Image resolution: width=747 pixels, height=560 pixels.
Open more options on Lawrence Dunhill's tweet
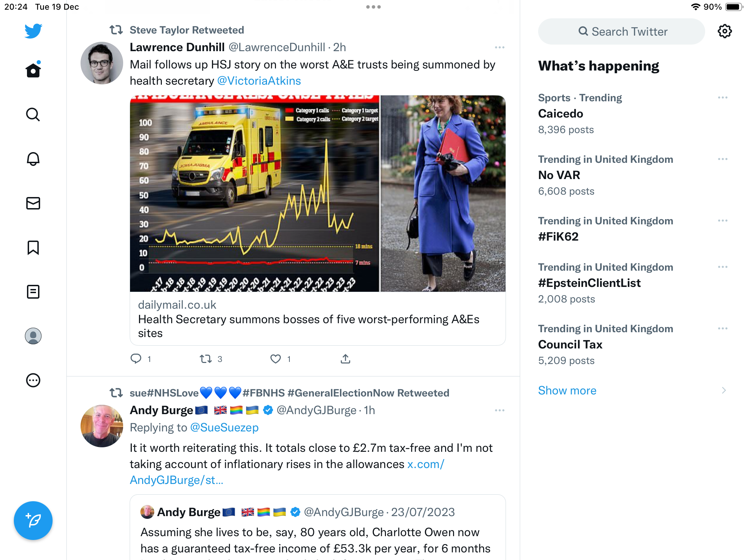point(500,47)
